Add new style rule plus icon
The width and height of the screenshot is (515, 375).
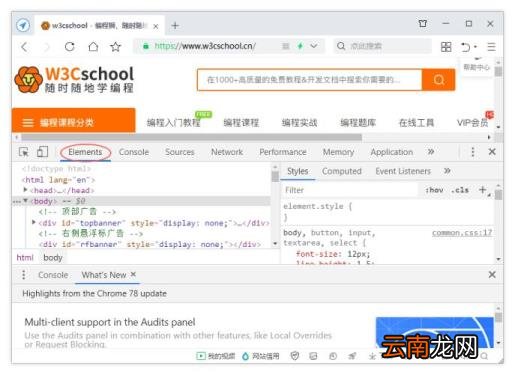point(482,190)
